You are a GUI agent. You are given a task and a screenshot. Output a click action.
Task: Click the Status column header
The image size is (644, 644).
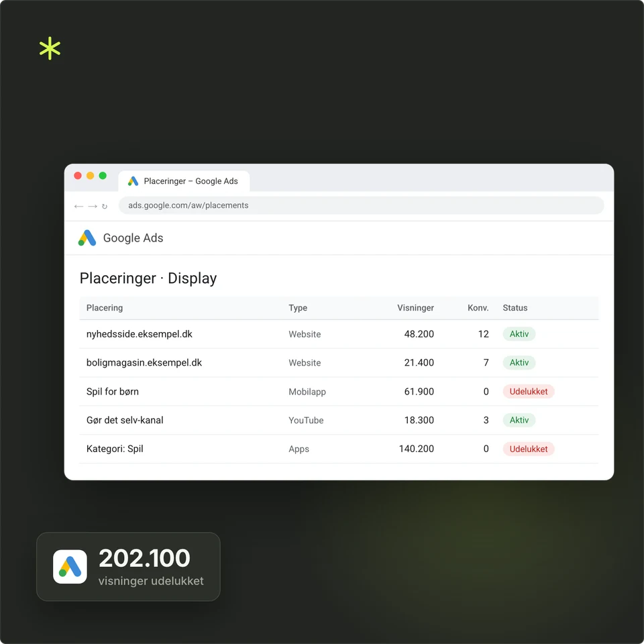[515, 308]
